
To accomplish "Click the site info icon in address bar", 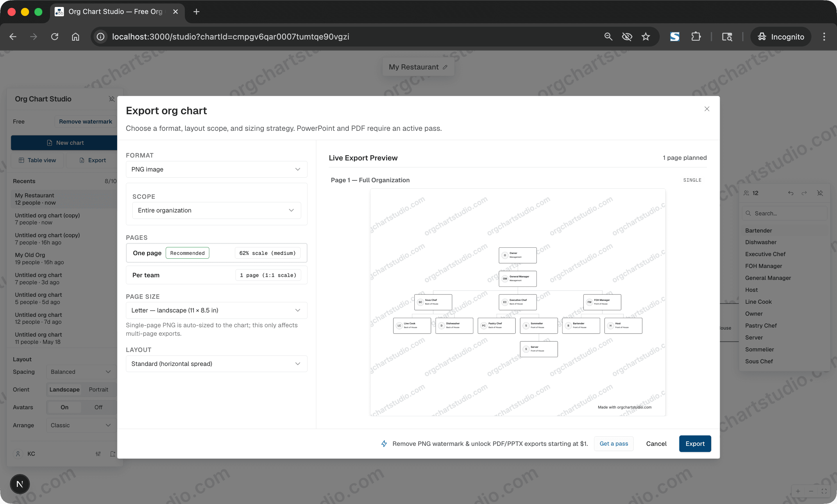I will tap(101, 37).
